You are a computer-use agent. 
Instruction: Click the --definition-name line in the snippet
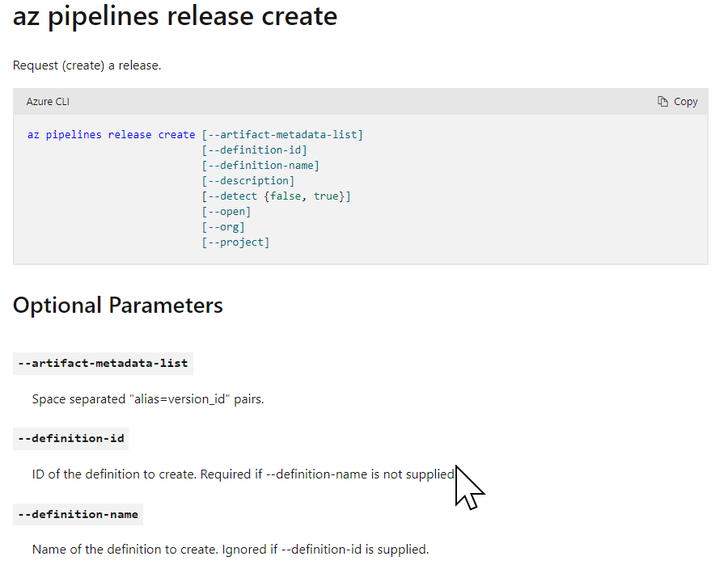click(x=260, y=165)
